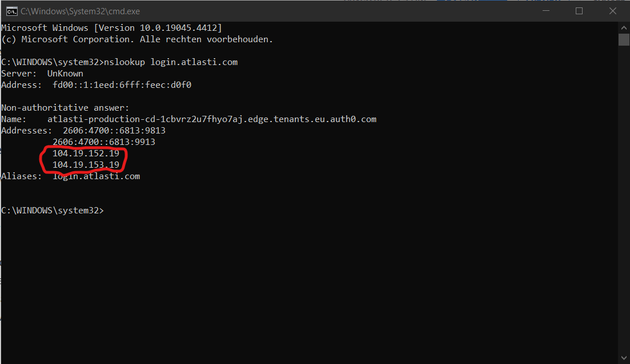Viewport: 630px width, 364px height.
Task: Grab the vertical scrollbar thumb
Action: [624, 40]
